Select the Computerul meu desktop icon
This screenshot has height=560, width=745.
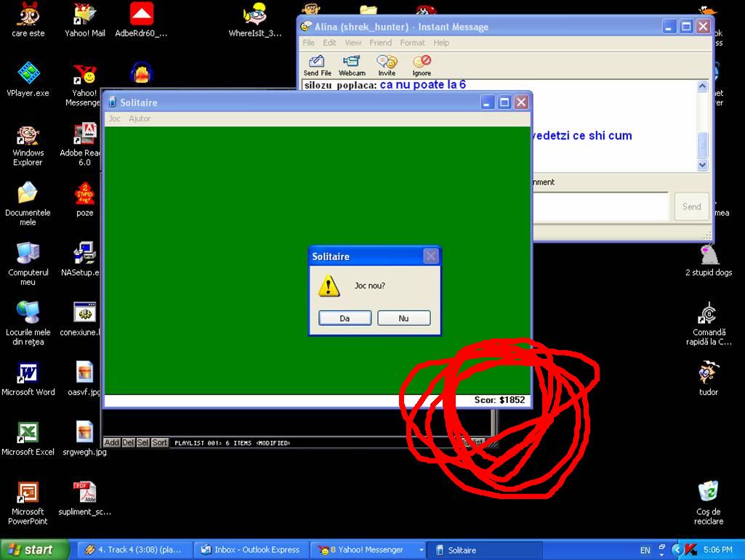click(x=28, y=264)
